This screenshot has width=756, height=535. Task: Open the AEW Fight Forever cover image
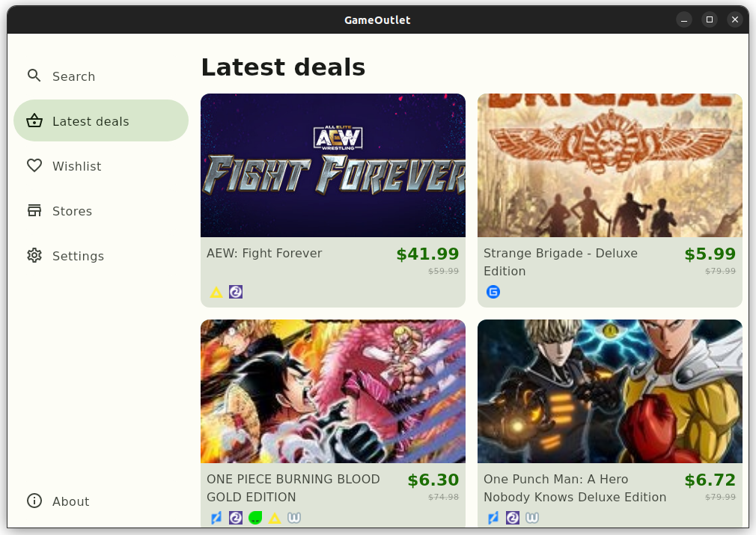tap(333, 165)
